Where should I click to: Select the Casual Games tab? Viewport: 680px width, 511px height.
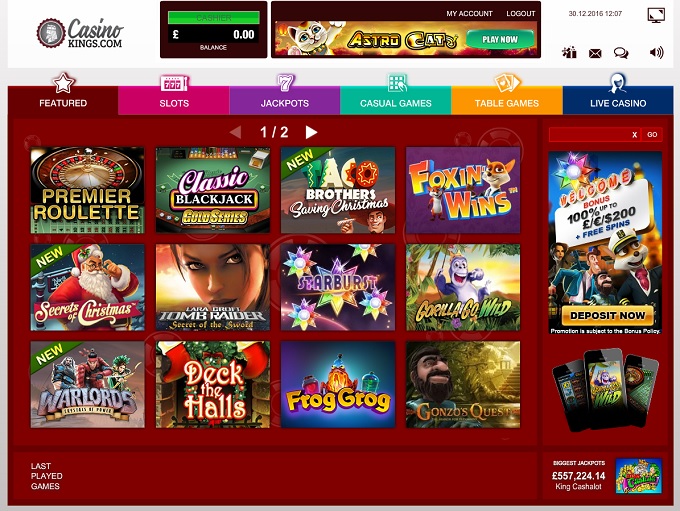point(396,100)
